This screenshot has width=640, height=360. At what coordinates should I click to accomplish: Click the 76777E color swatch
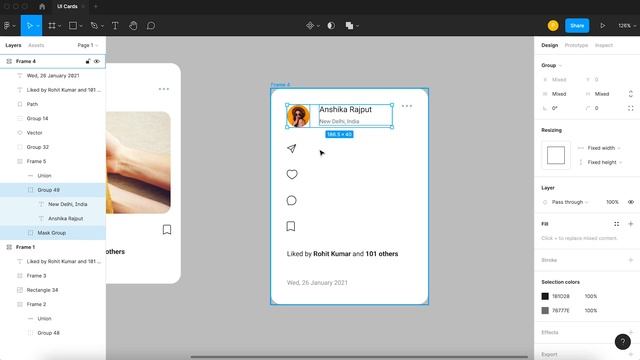545,310
